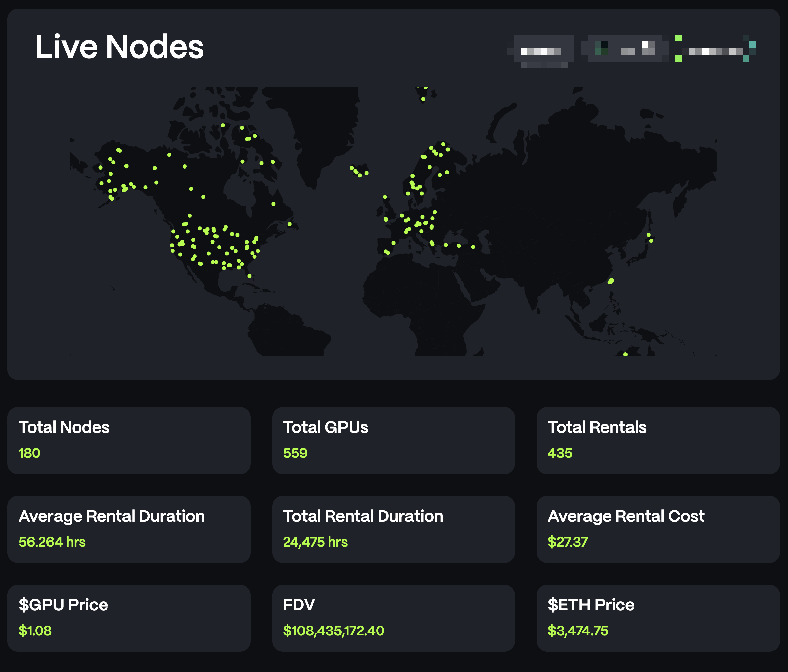Click the Average Rental Cost card
Image resolution: width=788 pixels, height=672 pixels.
click(657, 529)
